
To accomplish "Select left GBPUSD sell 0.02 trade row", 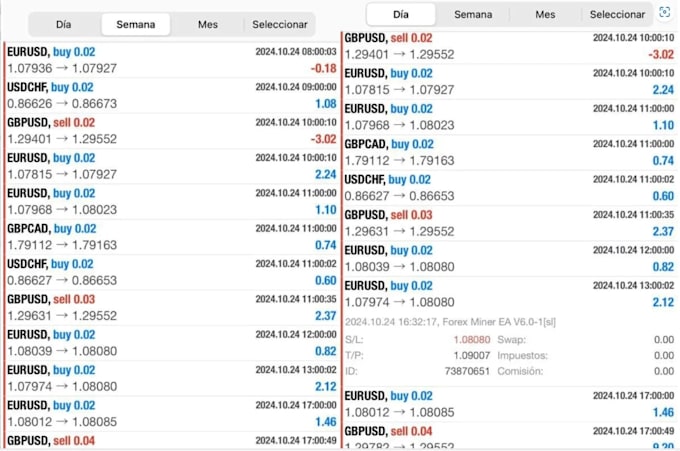I will [172, 131].
